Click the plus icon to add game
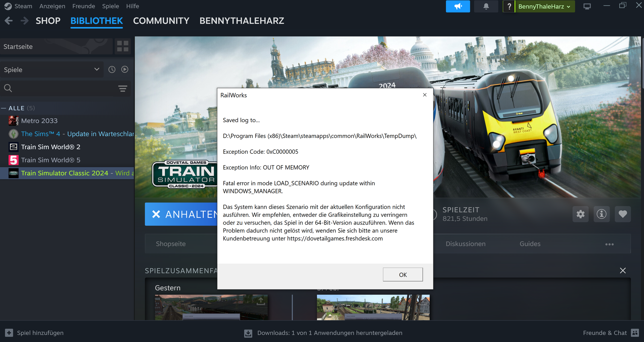The width and height of the screenshot is (644, 342). (9, 333)
